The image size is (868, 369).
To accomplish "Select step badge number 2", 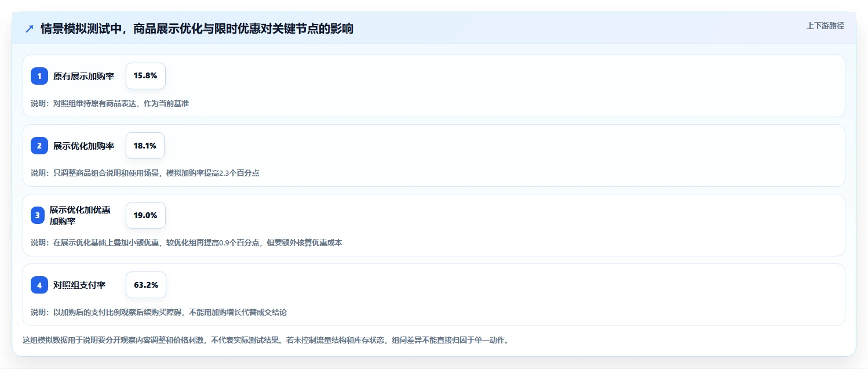I will point(39,146).
